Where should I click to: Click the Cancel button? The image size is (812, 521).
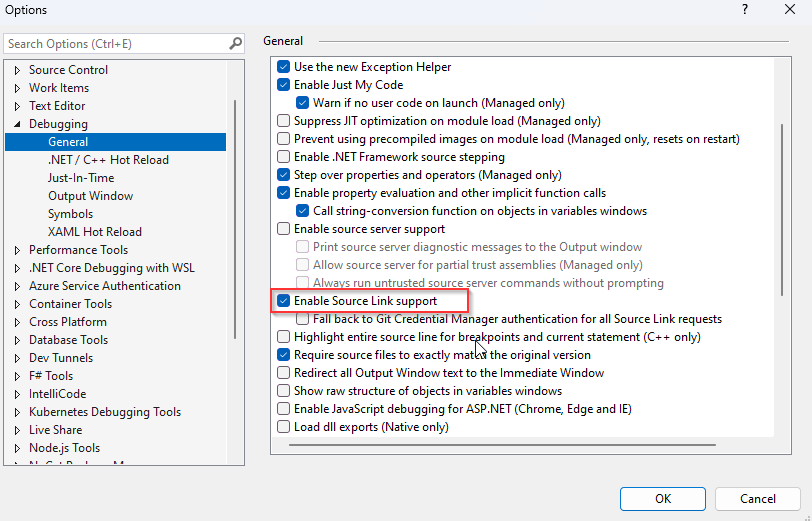pyautogui.click(x=758, y=499)
